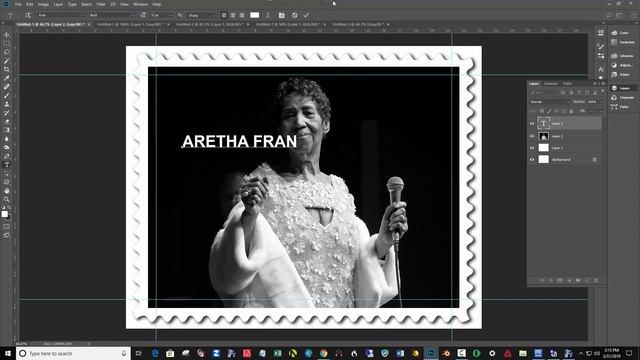Click foreground color swatch

pyautogui.click(x=4, y=214)
